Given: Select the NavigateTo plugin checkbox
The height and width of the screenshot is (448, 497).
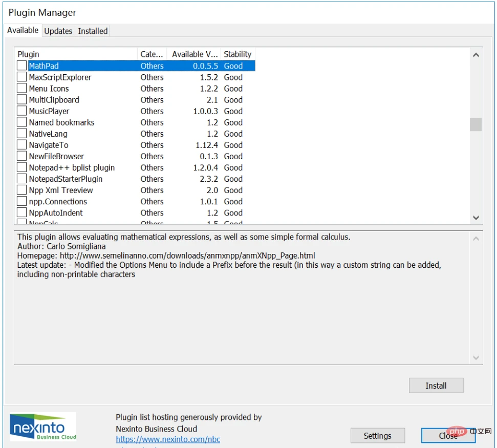Looking at the screenshot, I should [21, 145].
